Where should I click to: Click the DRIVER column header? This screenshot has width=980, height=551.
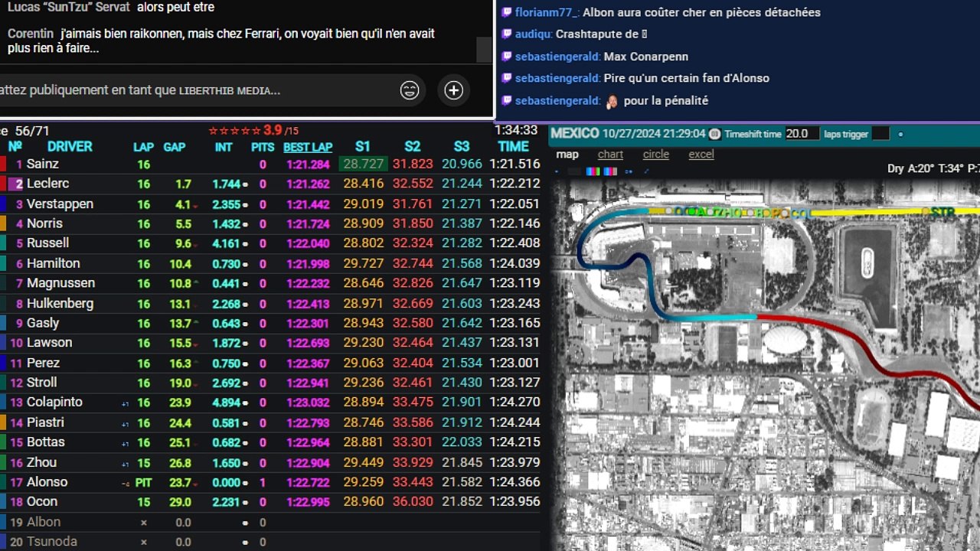pyautogui.click(x=70, y=147)
